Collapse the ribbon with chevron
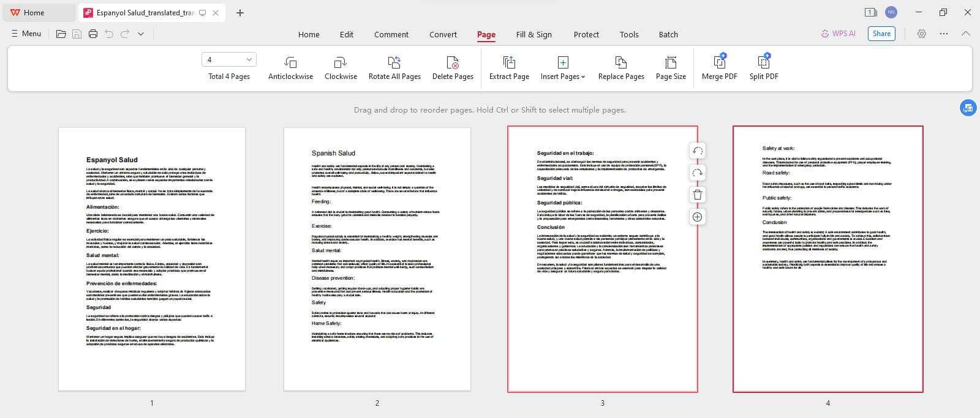The width and height of the screenshot is (980, 418). 966,34
